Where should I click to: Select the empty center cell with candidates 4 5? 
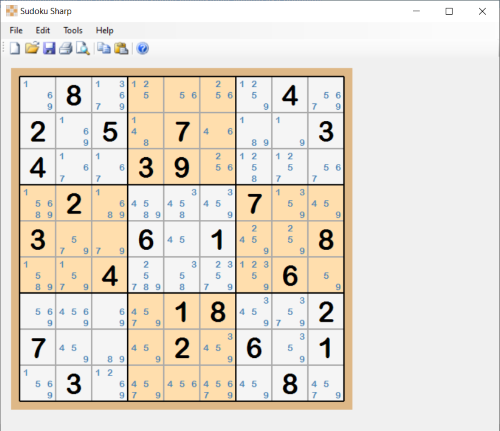182,239
